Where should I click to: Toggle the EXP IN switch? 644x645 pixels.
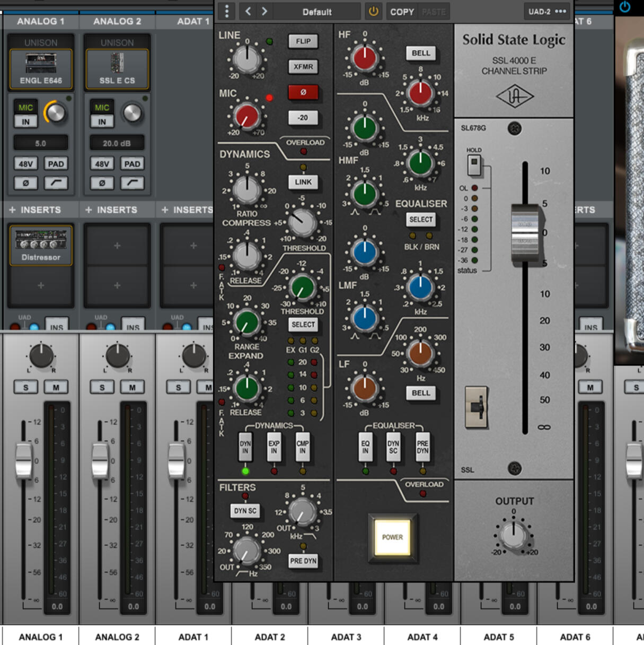(x=274, y=447)
